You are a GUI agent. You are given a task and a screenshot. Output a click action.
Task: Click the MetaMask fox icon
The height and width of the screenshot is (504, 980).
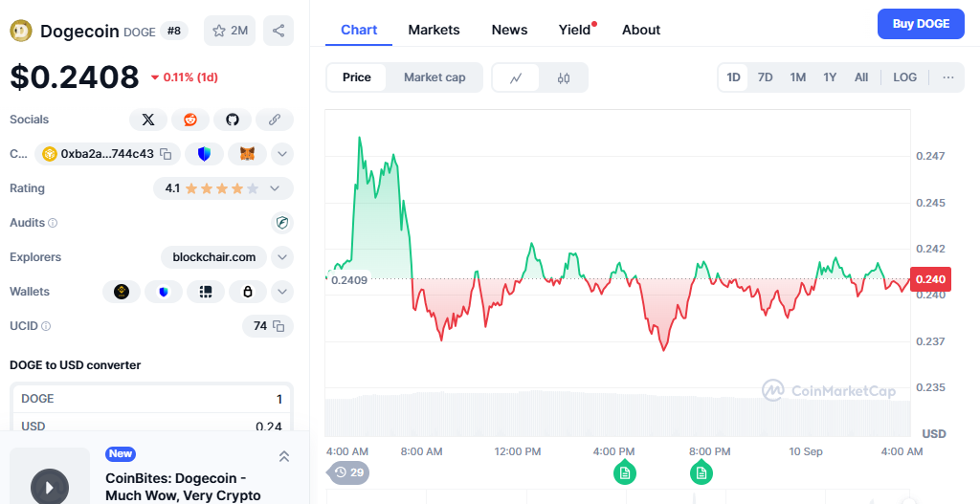pyautogui.click(x=247, y=154)
